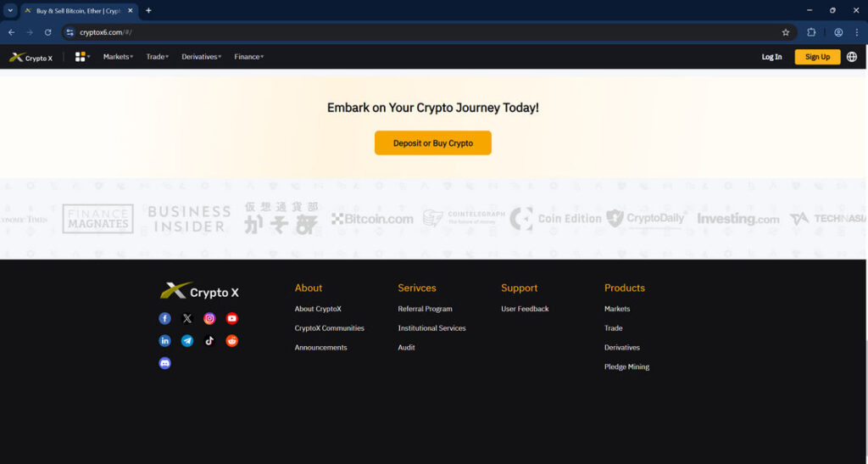
Task: Open Institutional Services footer link
Action: coord(431,328)
